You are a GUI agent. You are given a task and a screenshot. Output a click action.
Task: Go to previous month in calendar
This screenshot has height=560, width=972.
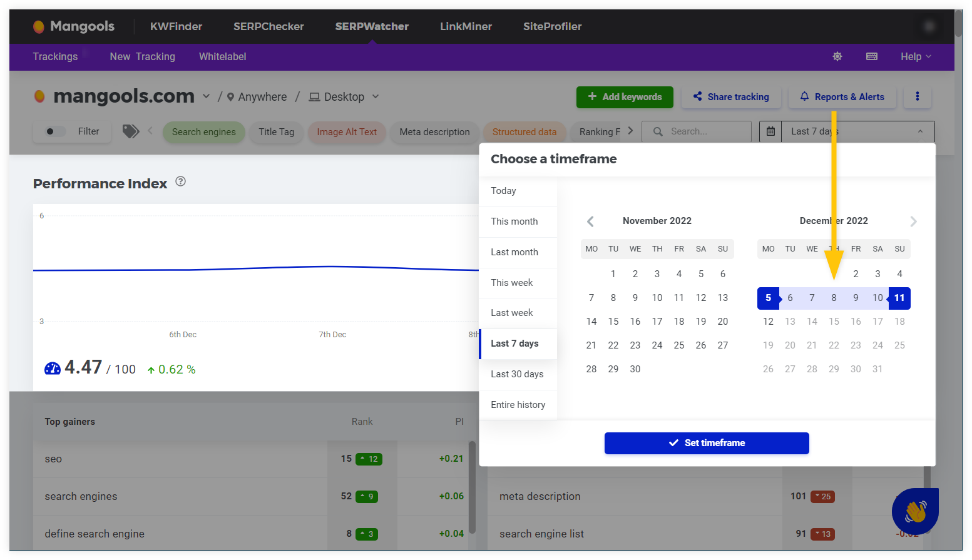pyautogui.click(x=590, y=221)
